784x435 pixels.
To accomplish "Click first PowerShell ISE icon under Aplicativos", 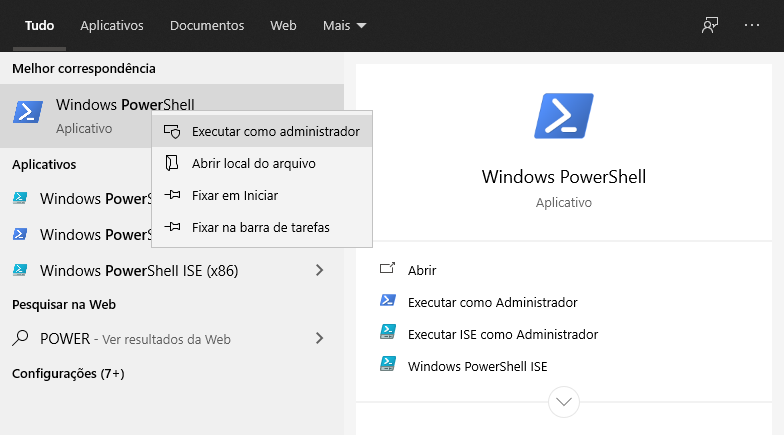I will (x=20, y=198).
